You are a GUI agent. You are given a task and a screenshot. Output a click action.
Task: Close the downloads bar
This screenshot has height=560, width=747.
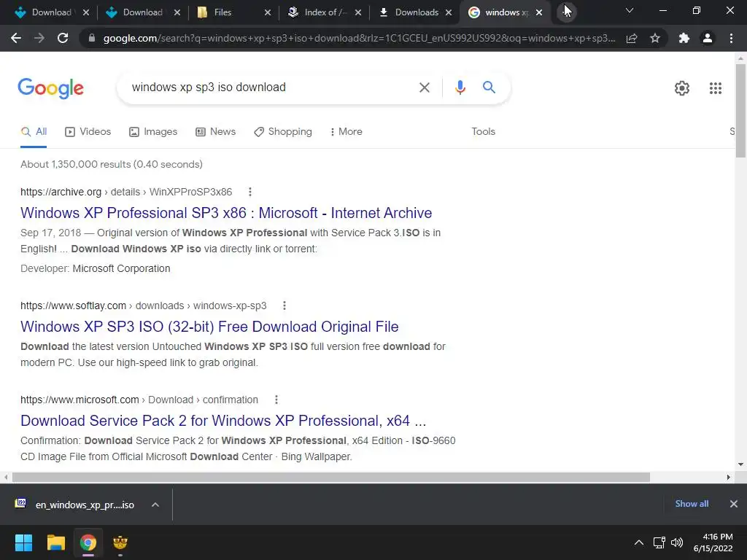[734, 504]
